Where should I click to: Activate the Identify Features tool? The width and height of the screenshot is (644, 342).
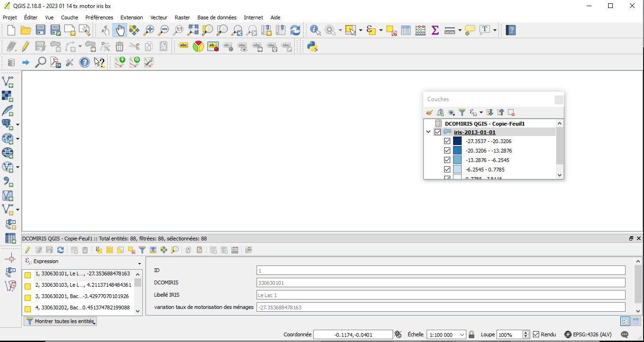click(315, 30)
